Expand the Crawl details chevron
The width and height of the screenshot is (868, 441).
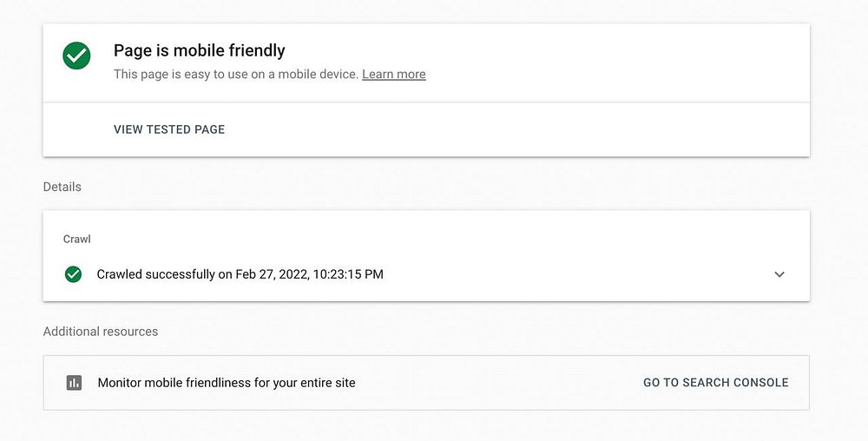[779, 274]
